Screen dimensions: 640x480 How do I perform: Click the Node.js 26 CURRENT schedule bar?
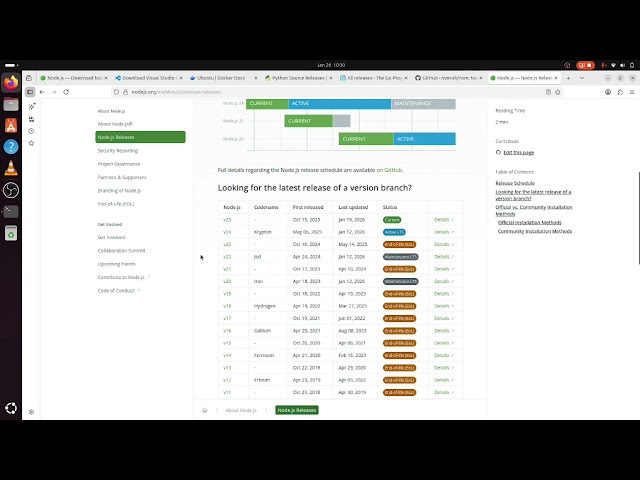(x=366, y=139)
